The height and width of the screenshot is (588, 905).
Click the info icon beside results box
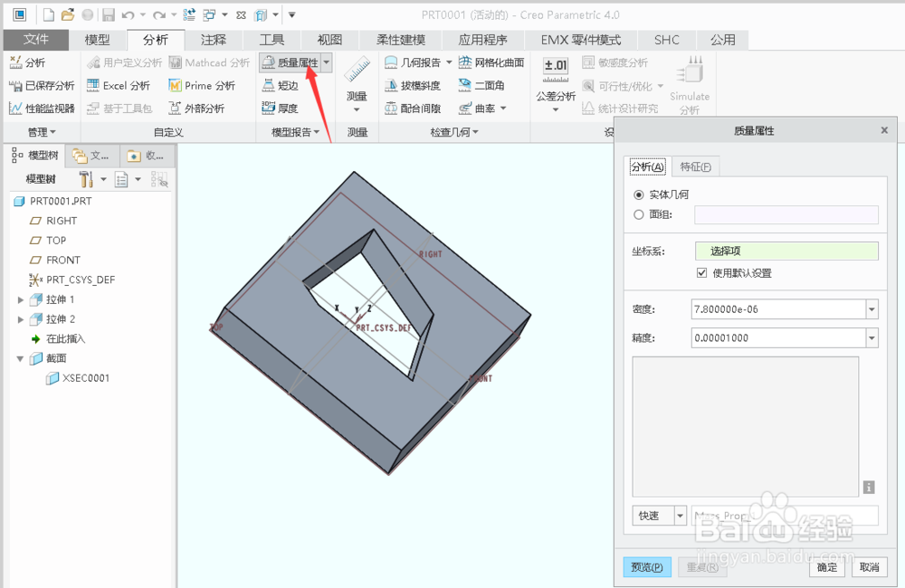click(x=869, y=487)
